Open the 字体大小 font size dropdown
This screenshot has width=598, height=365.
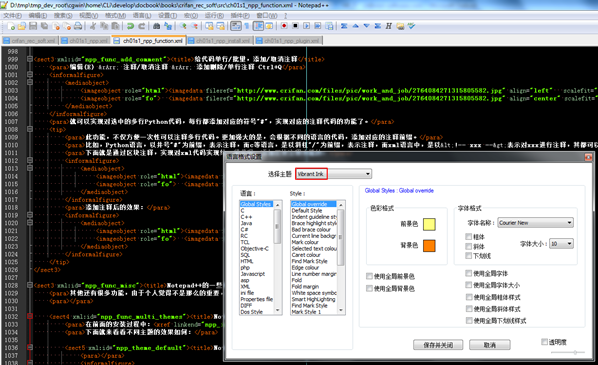coord(561,244)
